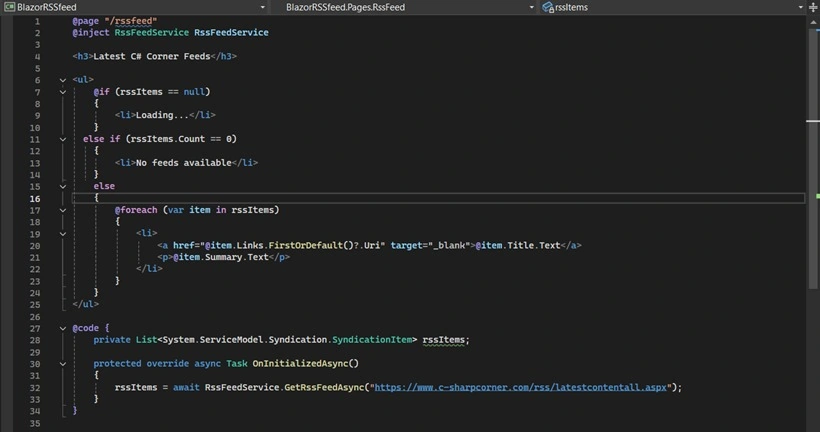Click rssItems.Count on line 11

point(167,139)
